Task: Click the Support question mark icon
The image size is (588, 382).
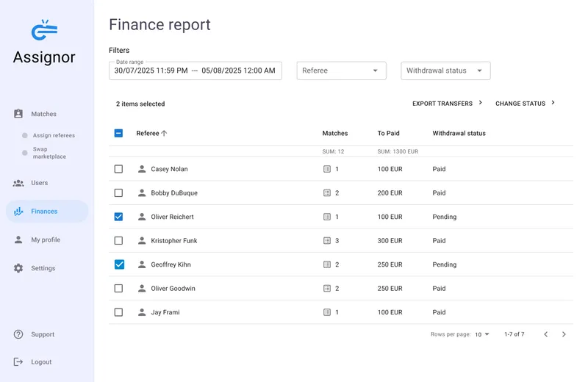Action: pyautogui.click(x=18, y=334)
